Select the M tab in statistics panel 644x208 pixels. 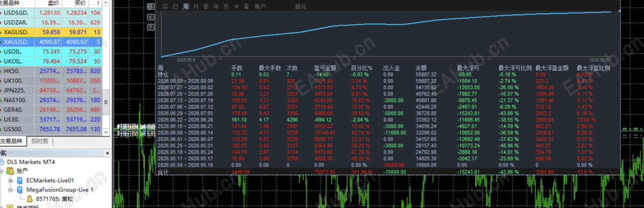point(236,6)
